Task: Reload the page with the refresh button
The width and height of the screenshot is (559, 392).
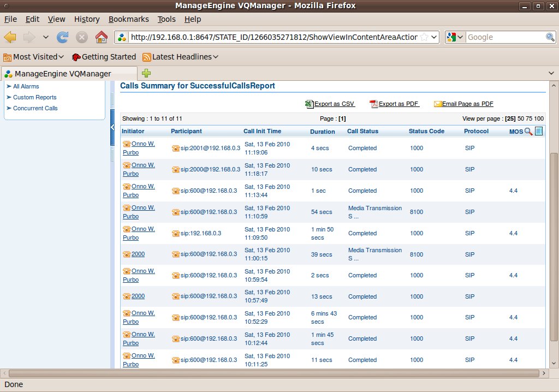Action: (x=63, y=37)
